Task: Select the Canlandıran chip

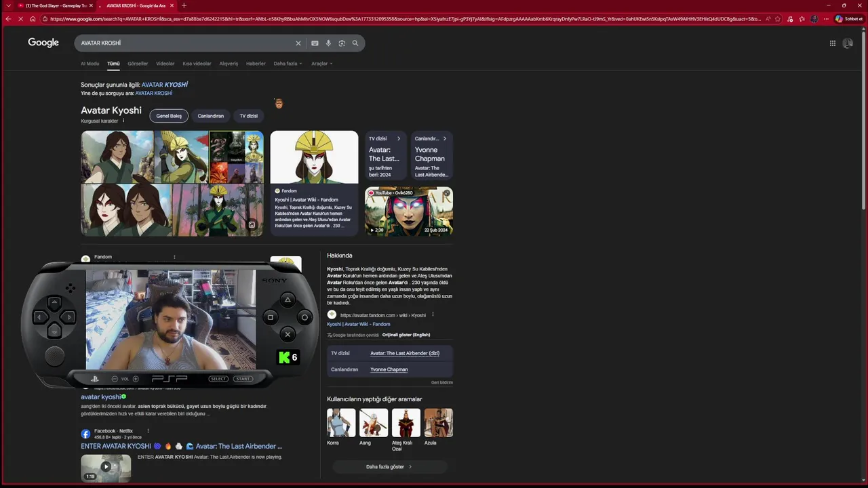Action: (x=211, y=116)
